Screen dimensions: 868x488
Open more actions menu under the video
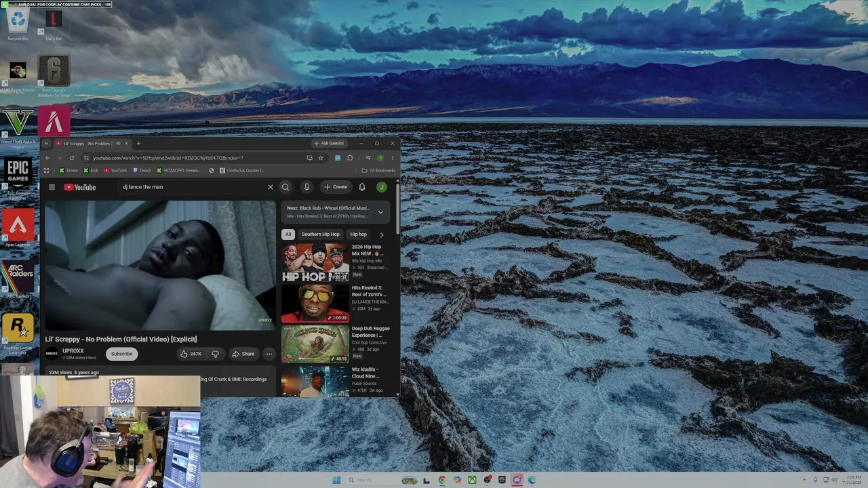click(x=269, y=354)
